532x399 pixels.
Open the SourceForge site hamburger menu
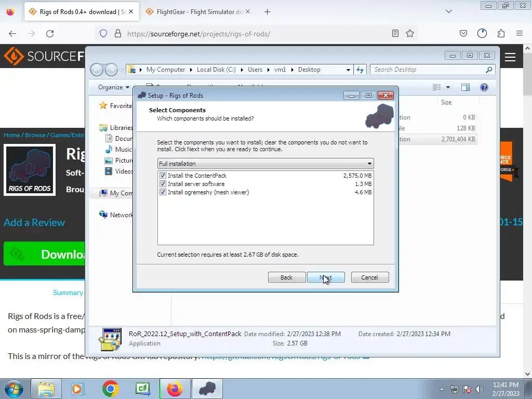pyautogui.click(x=510, y=57)
